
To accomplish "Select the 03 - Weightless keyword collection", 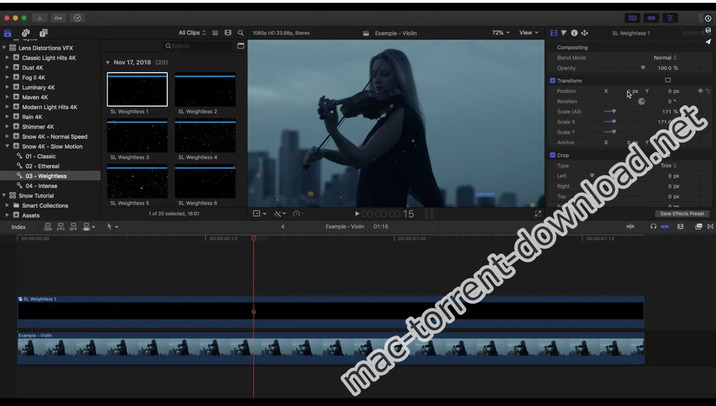I will coord(46,176).
